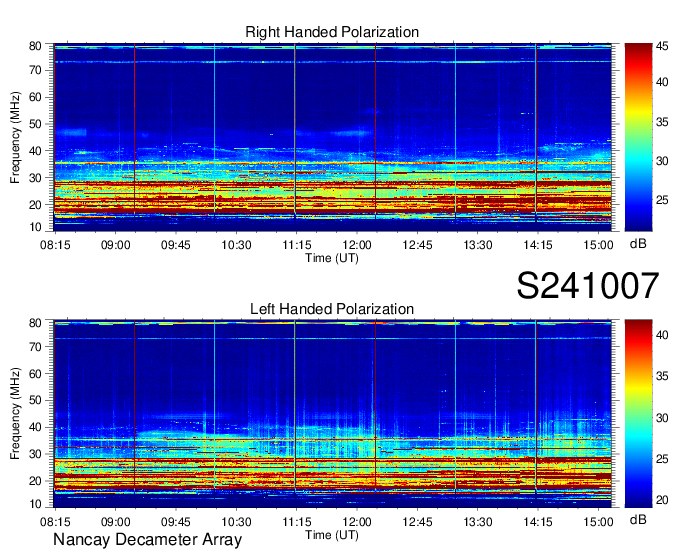Click the 10 MHz tick on bottom frequency axis

tap(35, 504)
